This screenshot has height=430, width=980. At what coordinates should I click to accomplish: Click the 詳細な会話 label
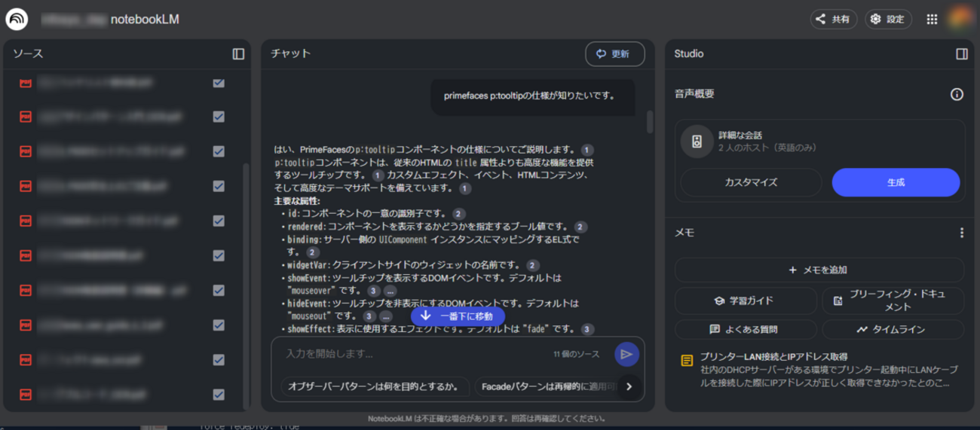(x=740, y=136)
